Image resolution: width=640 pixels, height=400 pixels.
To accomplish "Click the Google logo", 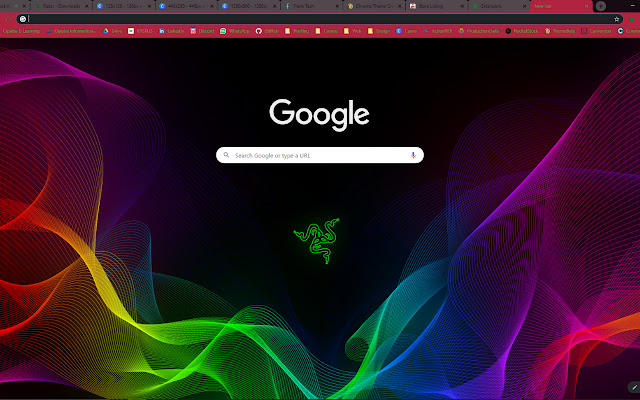I will [x=319, y=115].
